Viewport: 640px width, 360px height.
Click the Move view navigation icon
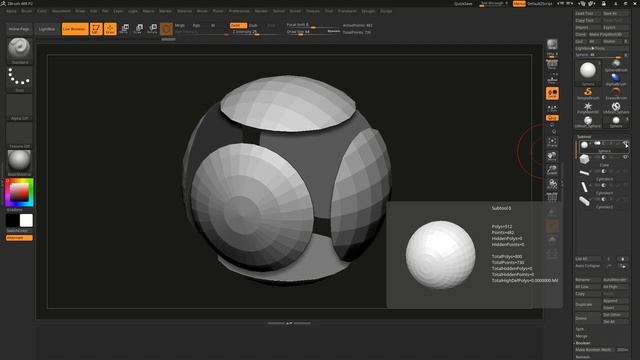click(x=552, y=156)
